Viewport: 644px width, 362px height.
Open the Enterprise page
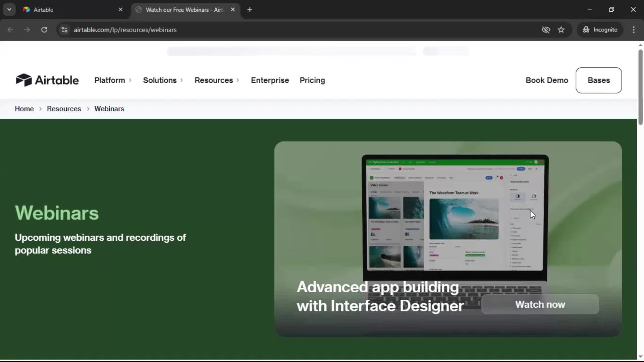coord(270,80)
